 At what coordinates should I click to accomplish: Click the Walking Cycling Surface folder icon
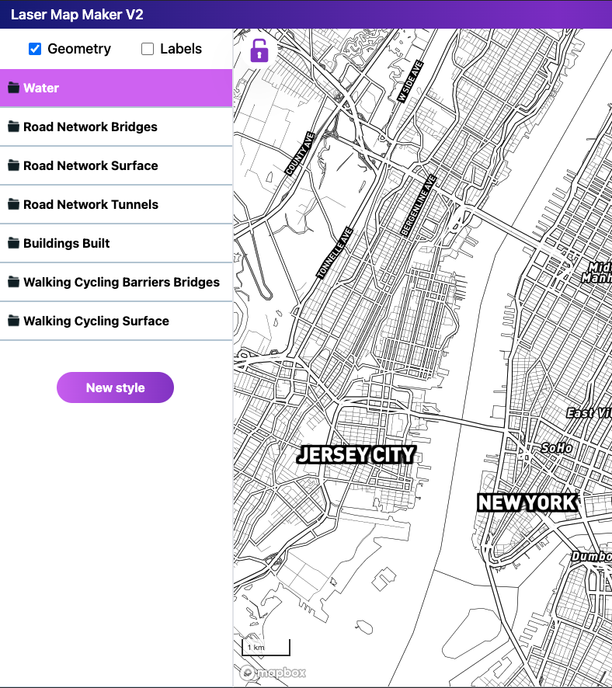click(x=14, y=321)
